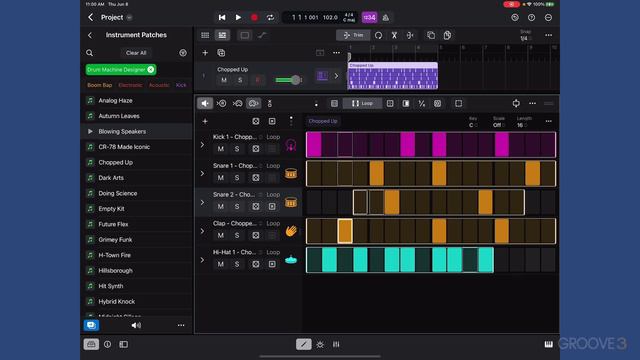The height and width of the screenshot is (360, 640).
Task: Solo the Snare 1 row
Action: 237,178
